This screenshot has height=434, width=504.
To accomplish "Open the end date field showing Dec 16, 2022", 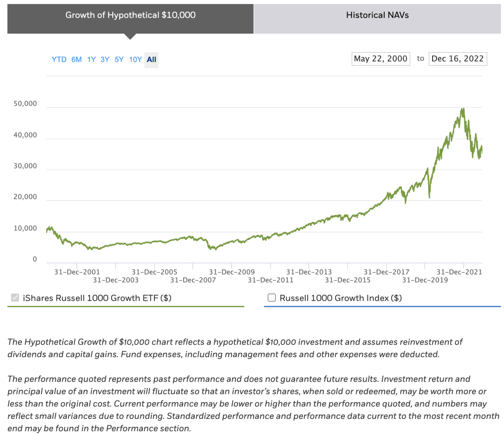I will (x=457, y=59).
